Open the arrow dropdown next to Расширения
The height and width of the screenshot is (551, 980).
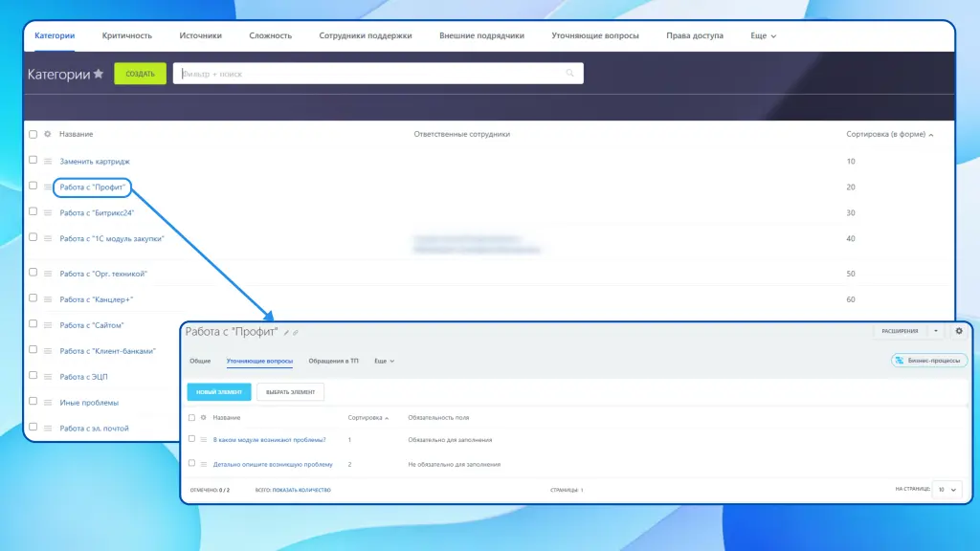[936, 331]
